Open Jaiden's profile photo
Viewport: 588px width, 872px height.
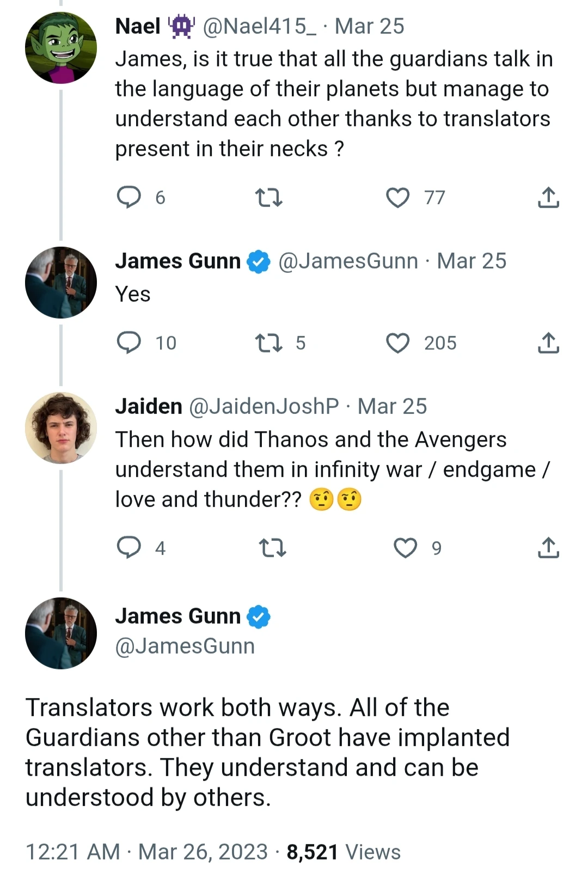pyautogui.click(x=61, y=428)
